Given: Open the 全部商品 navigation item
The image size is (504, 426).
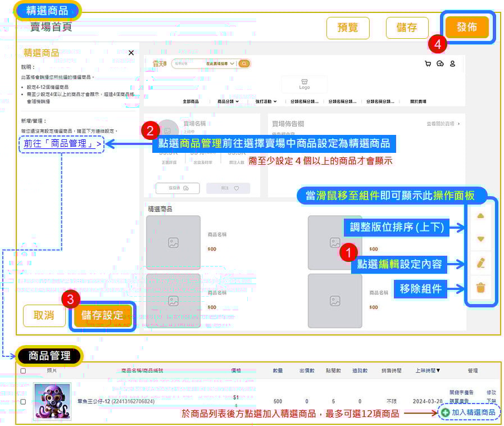Looking at the screenshot, I should (x=191, y=101).
